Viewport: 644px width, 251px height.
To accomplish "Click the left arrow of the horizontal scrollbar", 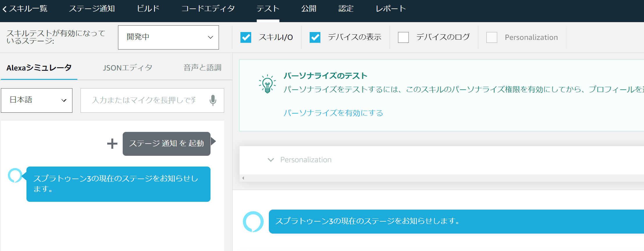I will click(x=243, y=178).
